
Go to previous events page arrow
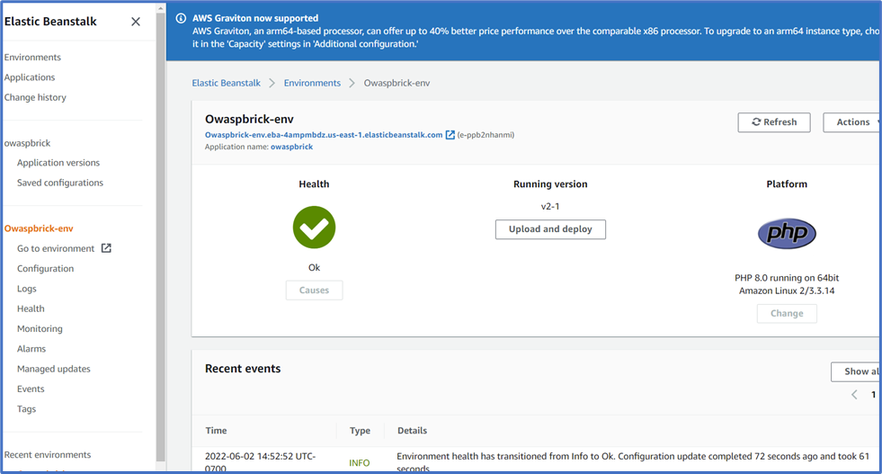point(854,395)
